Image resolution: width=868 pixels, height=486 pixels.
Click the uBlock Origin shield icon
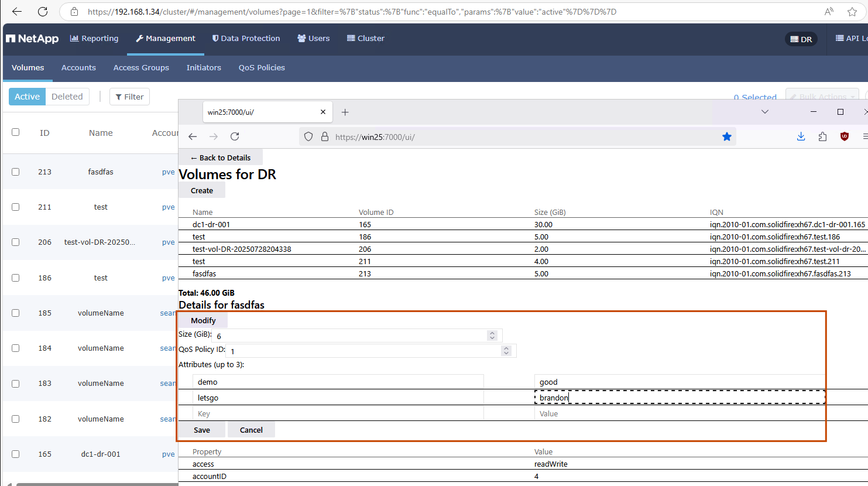(844, 136)
